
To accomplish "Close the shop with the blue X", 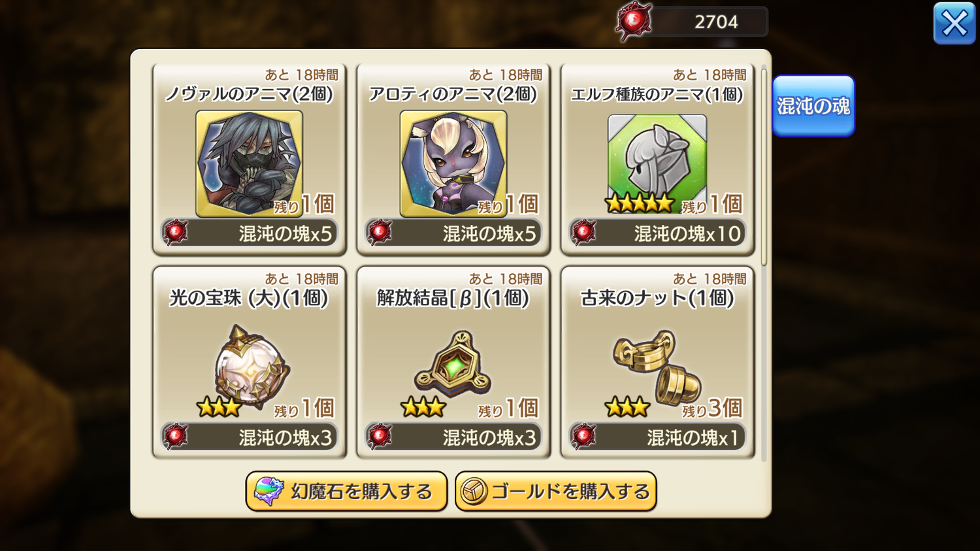I will (954, 24).
